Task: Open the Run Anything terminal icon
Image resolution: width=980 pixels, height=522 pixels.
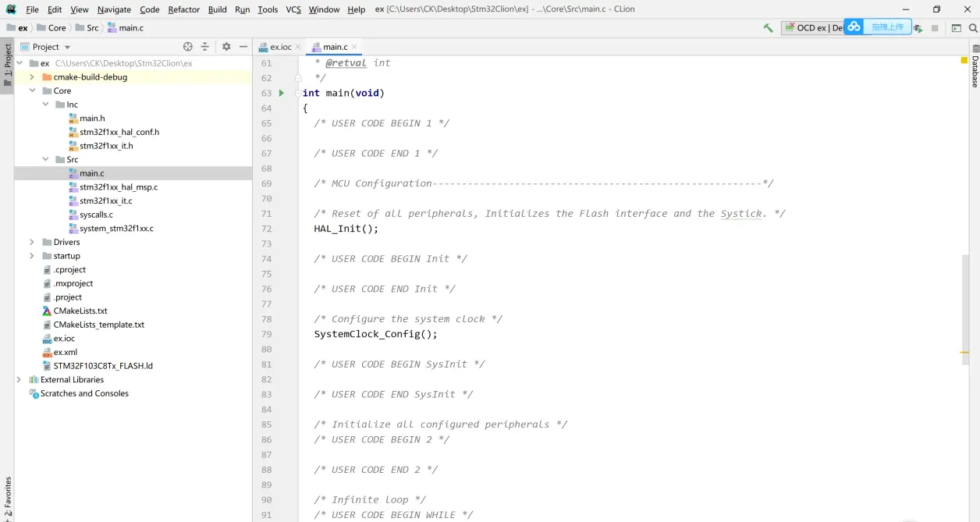Action: [x=956, y=28]
